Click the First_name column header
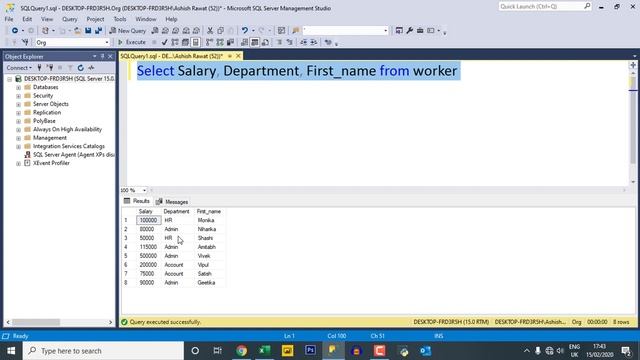 tap(209, 211)
